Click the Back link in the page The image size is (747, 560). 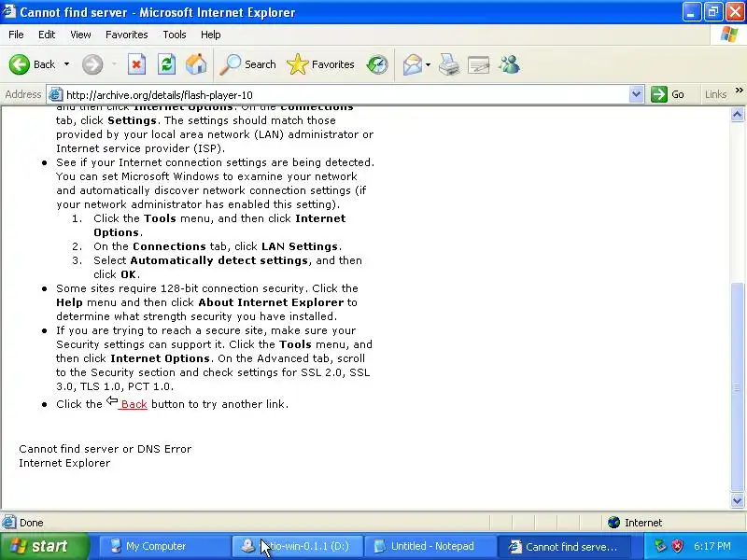(x=134, y=404)
